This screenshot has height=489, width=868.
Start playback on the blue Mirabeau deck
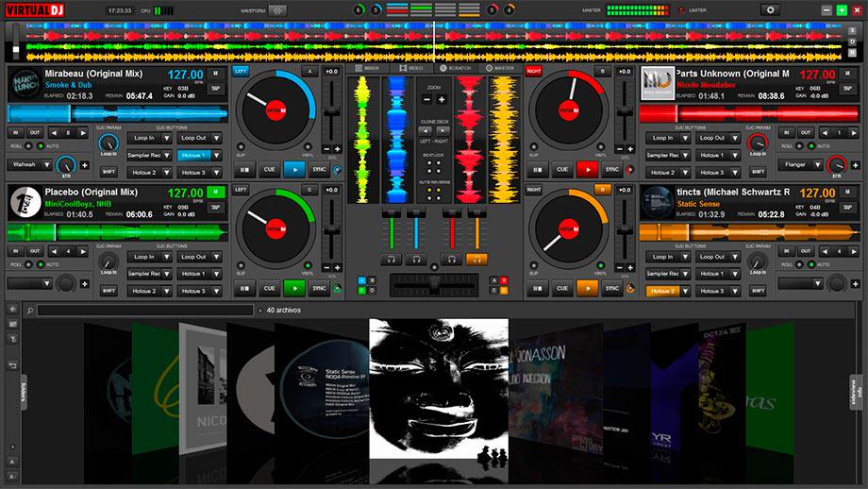pos(294,170)
